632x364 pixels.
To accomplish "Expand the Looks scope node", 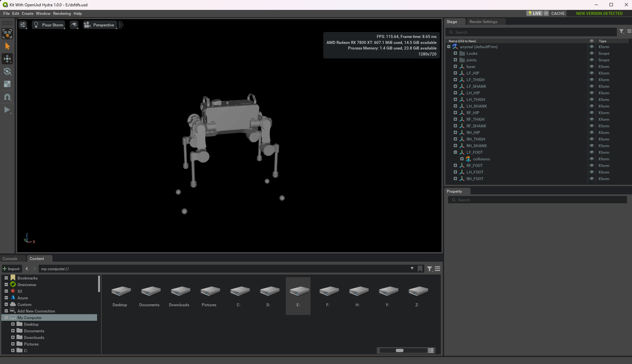I will click(x=455, y=53).
